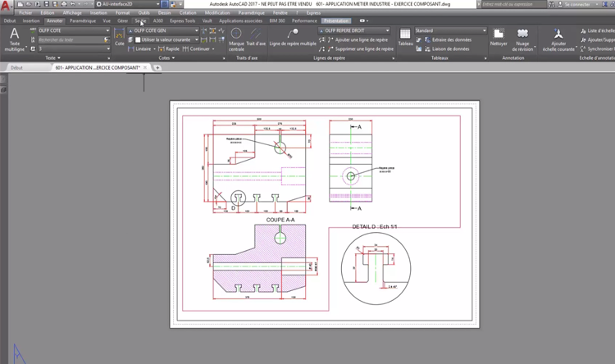Switch to the Paramétrique ribbon tab
Image resolution: width=615 pixels, height=364 pixels.
click(x=82, y=20)
